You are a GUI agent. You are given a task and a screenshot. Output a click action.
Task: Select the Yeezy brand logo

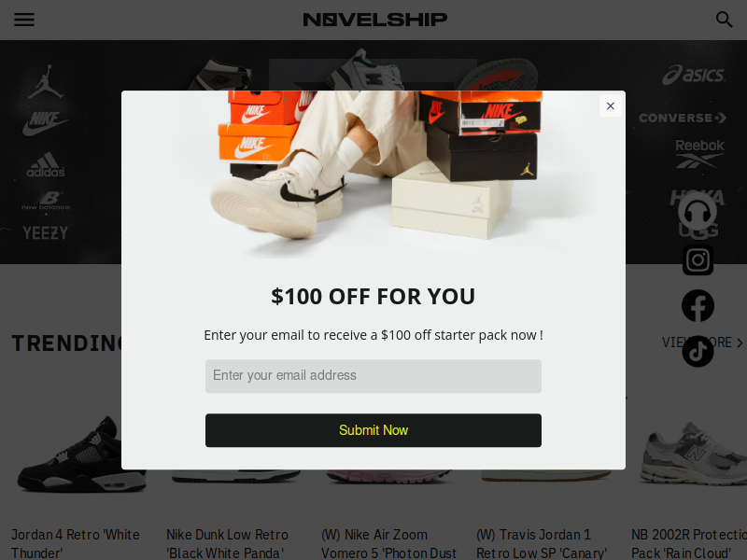45,232
